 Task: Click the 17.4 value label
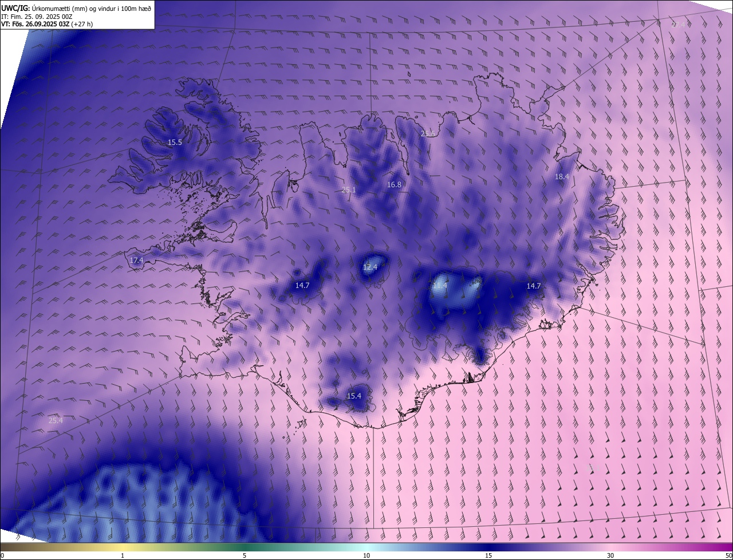click(x=136, y=260)
